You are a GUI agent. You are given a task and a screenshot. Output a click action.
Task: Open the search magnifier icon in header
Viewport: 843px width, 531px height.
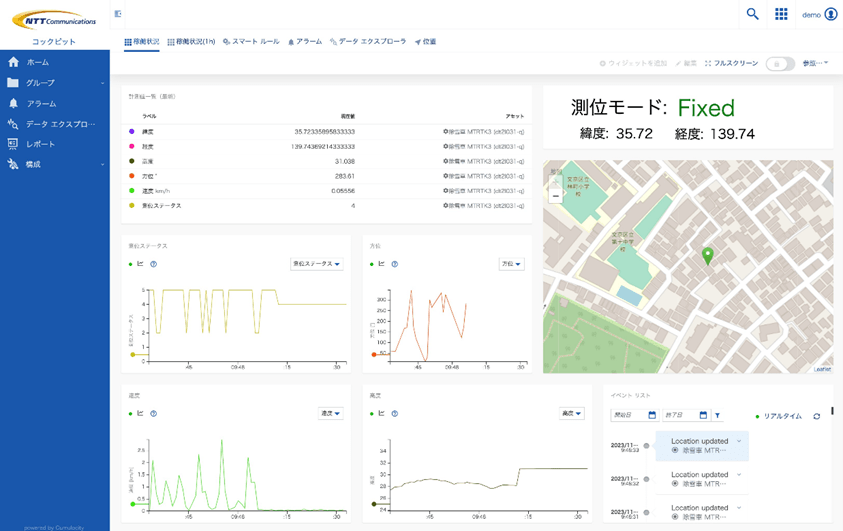click(752, 14)
